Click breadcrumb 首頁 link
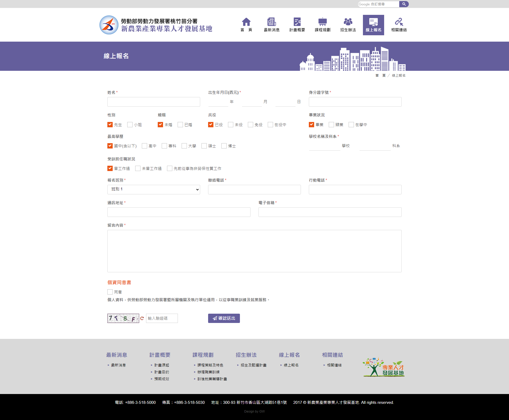Image resolution: width=509 pixels, height=420 pixels. point(380,76)
